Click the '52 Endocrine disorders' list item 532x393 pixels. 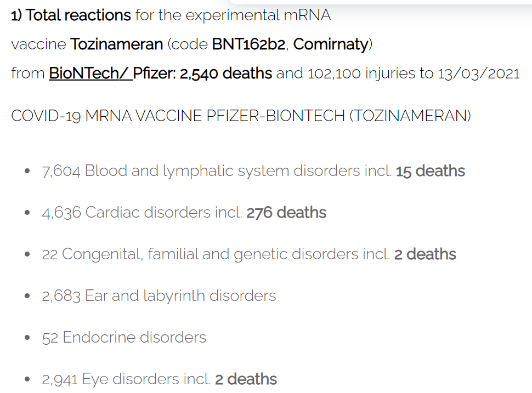pyautogui.click(x=124, y=338)
